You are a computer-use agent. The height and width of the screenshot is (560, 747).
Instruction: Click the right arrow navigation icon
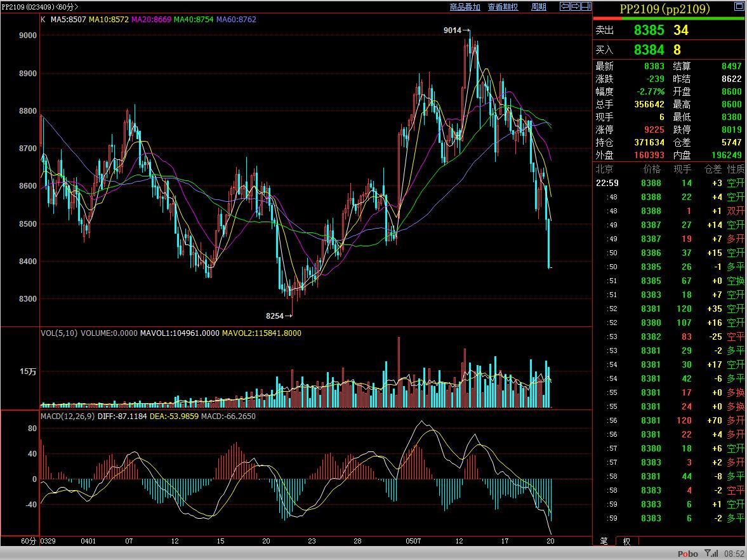[575, 7]
